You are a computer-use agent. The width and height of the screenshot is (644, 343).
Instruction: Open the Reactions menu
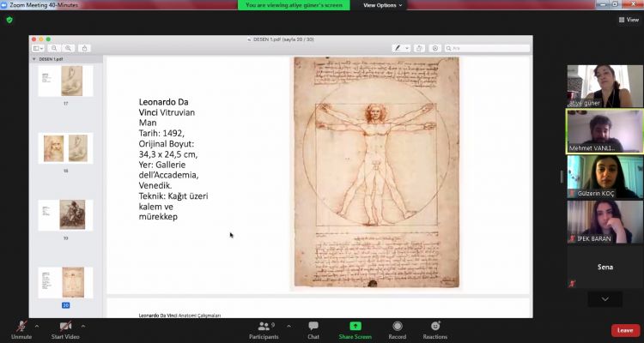tap(435, 330)
